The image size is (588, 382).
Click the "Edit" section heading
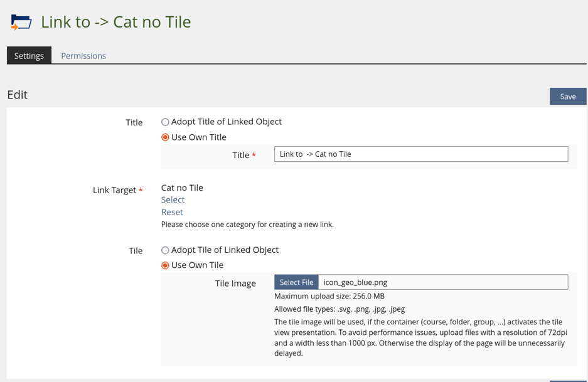point(18,95)
